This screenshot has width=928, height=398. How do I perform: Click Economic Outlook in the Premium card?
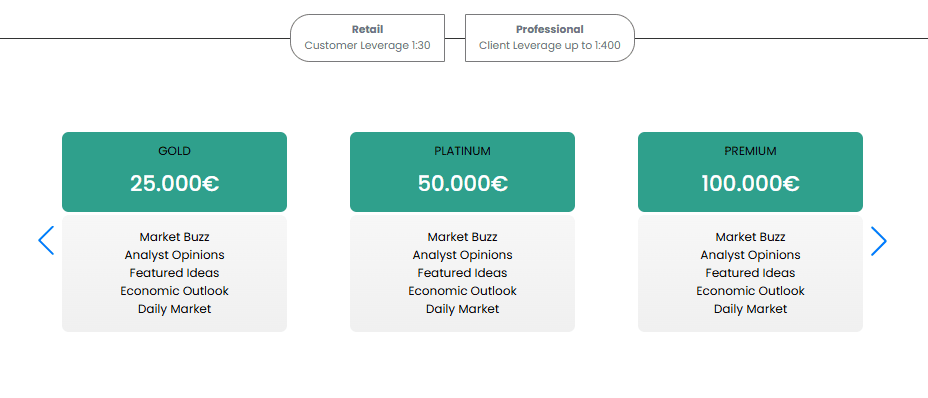pyautogui.click(x=750, y=291)
